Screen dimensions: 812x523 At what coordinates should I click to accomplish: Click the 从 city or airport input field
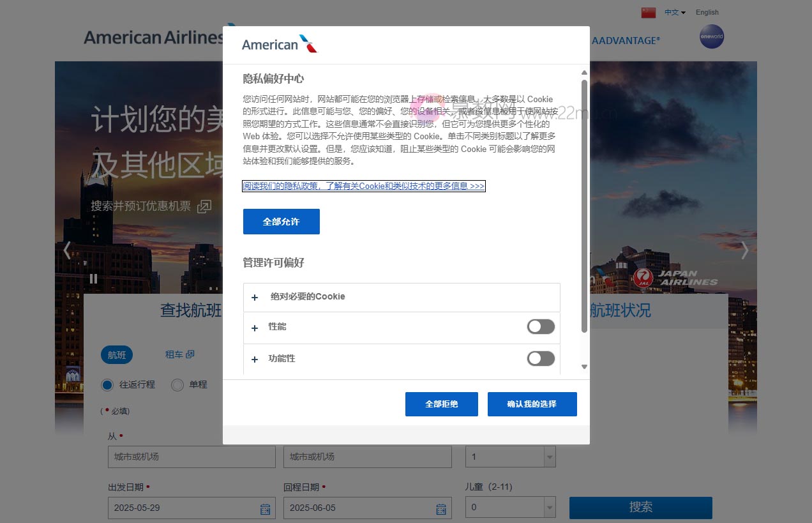192,457
